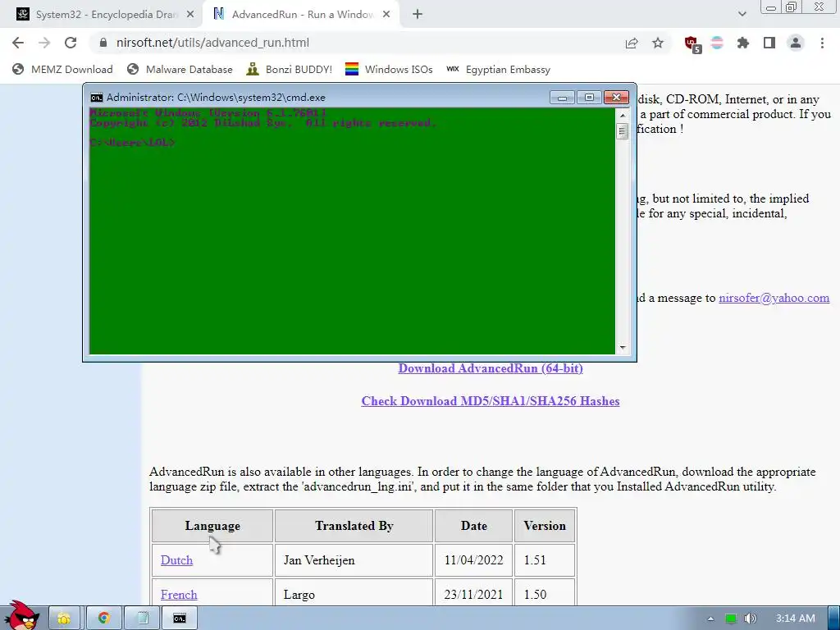Open the French language link
The image size is (840, 630).
pos(179,595)
